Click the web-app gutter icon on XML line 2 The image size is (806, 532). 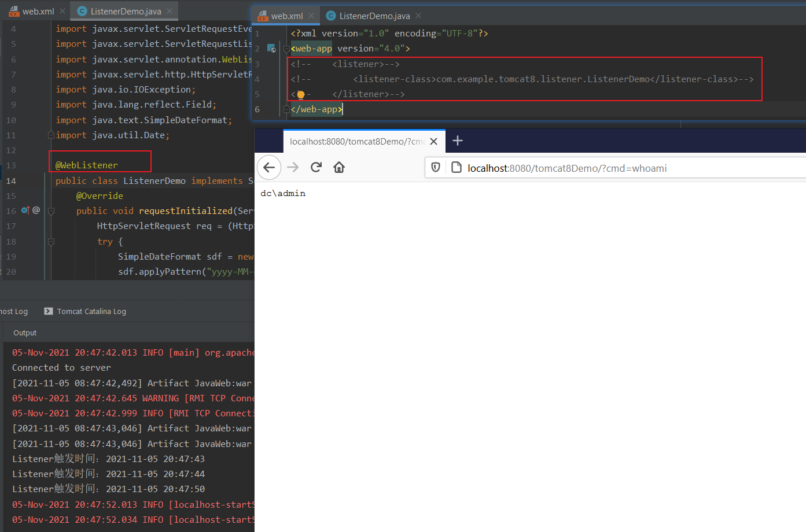pyautogui.click(x=271, y=49)
